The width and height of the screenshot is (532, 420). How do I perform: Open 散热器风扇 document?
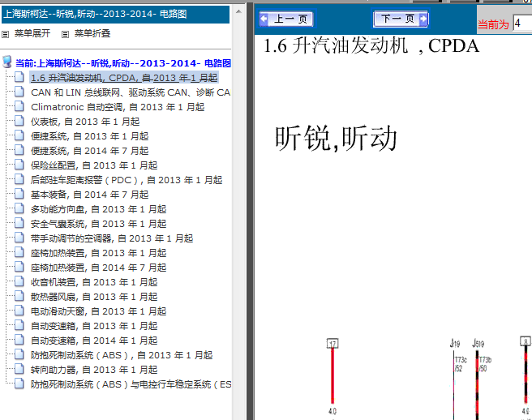coord(94,297)
